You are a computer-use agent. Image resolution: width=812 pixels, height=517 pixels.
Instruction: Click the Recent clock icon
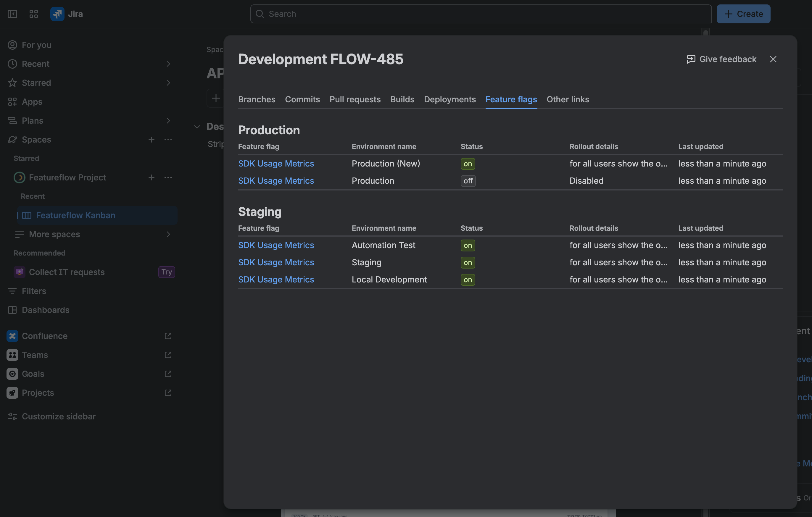tap(12, 64)
